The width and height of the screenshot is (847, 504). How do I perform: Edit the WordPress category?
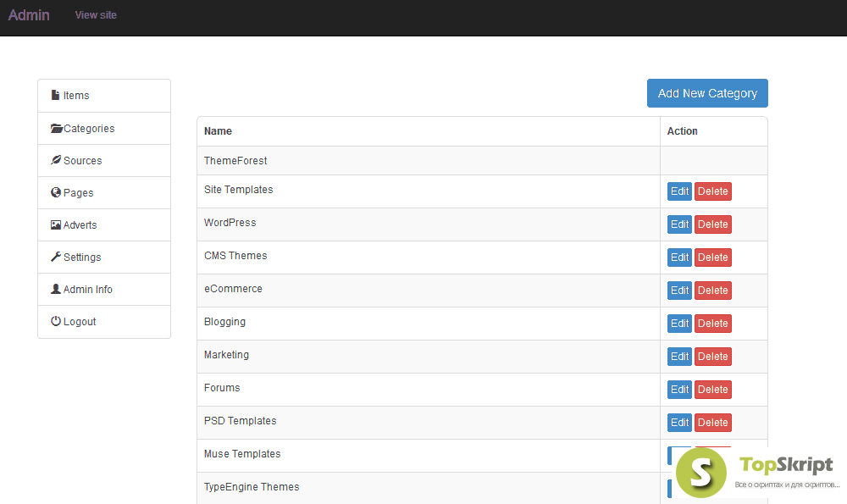click(679, 224)
